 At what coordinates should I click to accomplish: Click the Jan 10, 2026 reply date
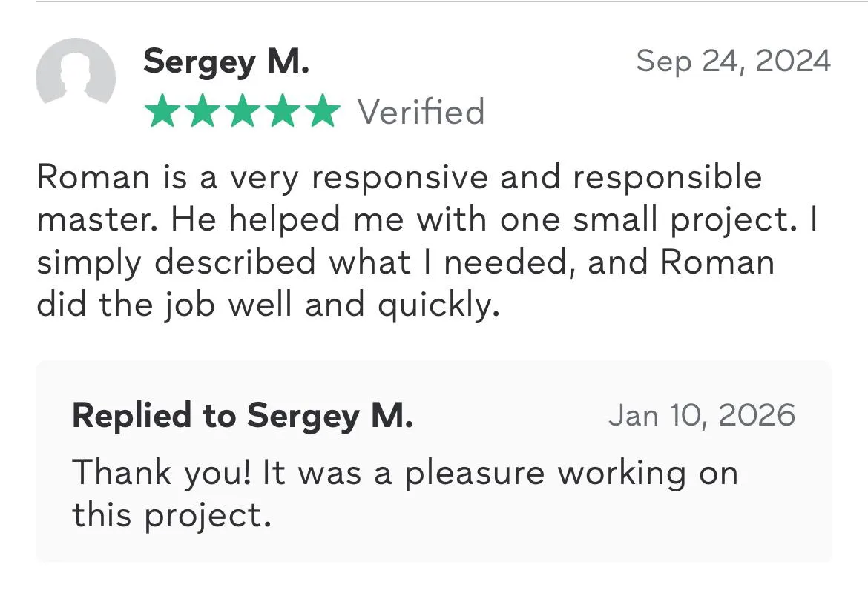701,416
